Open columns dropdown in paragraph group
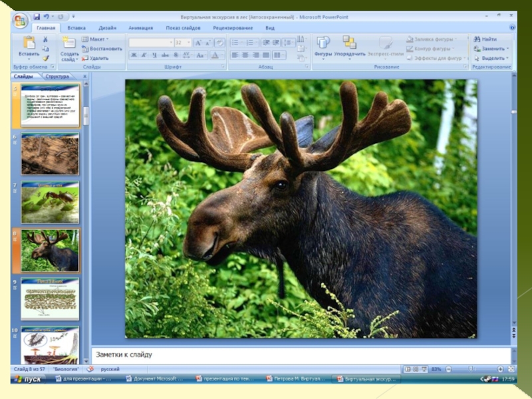Screen dimensions: 532x399 tap(279, 55)
